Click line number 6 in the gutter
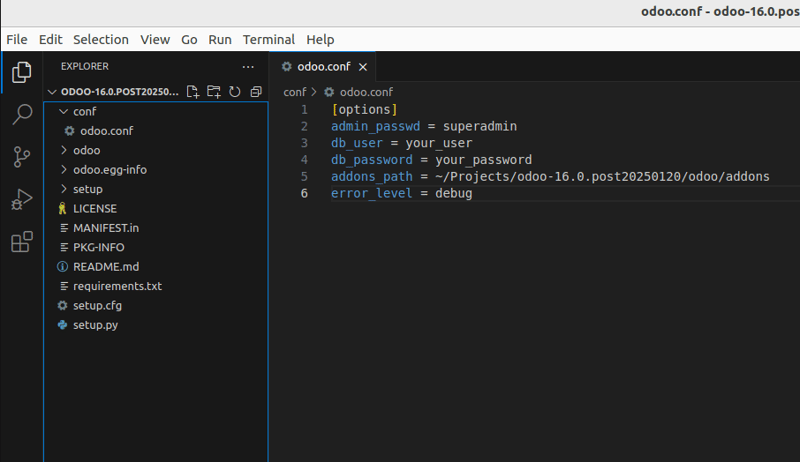This screenshot has width=800, height=462. (304, 194)
